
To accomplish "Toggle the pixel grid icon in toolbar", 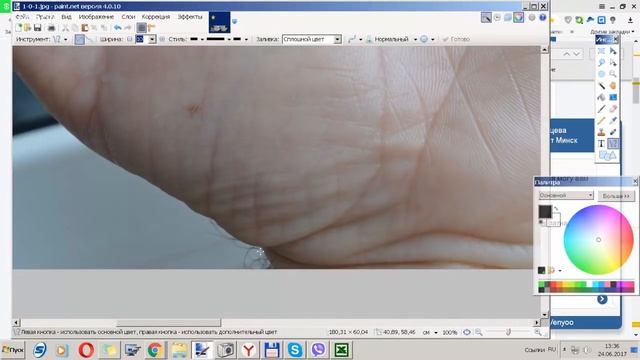I will 141,28.
